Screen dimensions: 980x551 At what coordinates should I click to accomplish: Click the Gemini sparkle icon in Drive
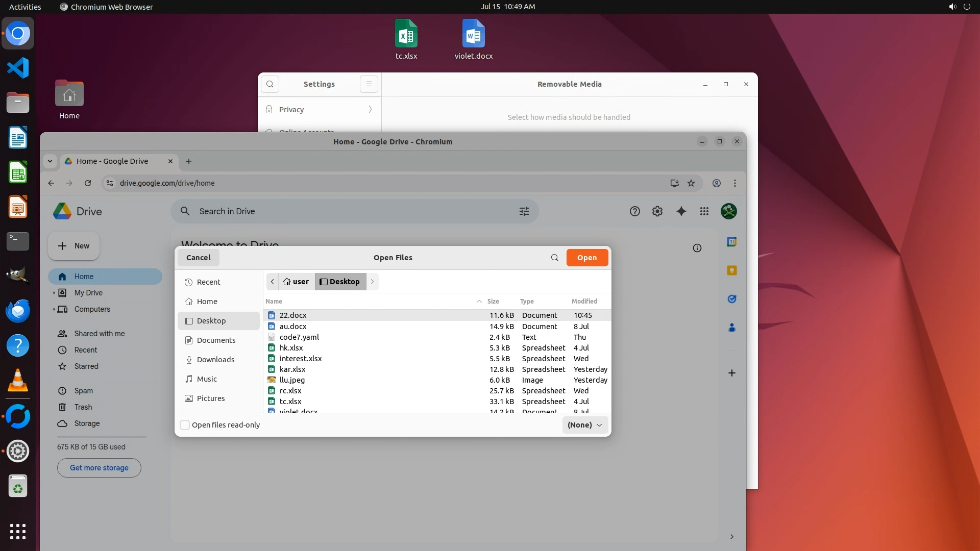(681, 211)
